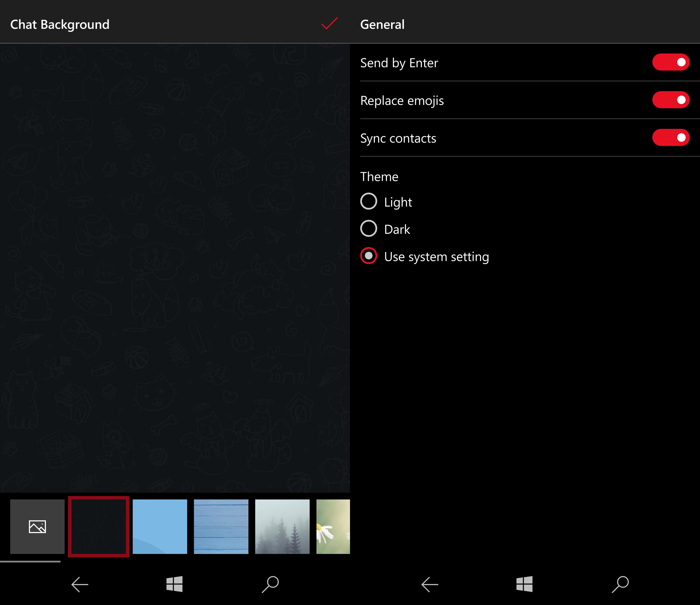Choose the foggy pine forest background thumbnail
The image size is (700, 605).
click(x=282, y=526)
